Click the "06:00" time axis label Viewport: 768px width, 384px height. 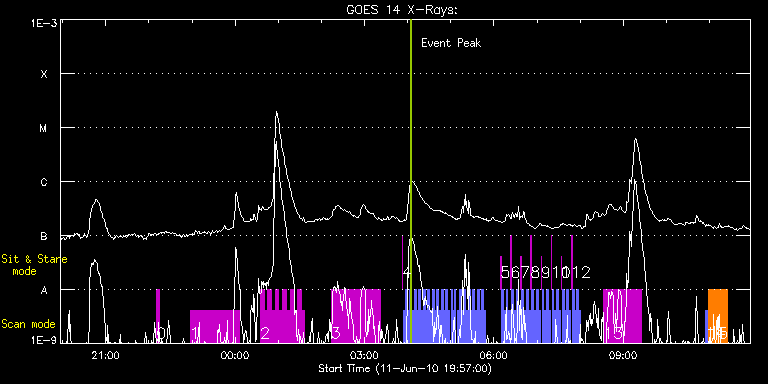[494, 355]
